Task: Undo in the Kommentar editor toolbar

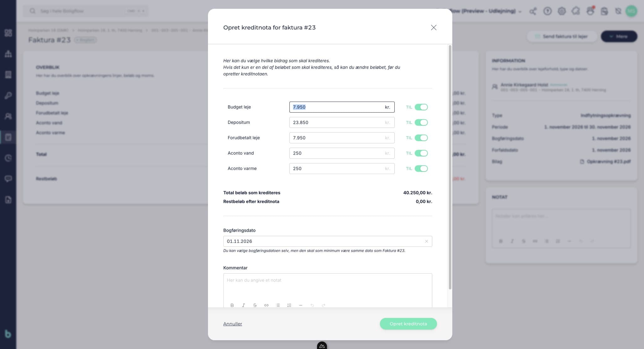Action: point(312,305)
